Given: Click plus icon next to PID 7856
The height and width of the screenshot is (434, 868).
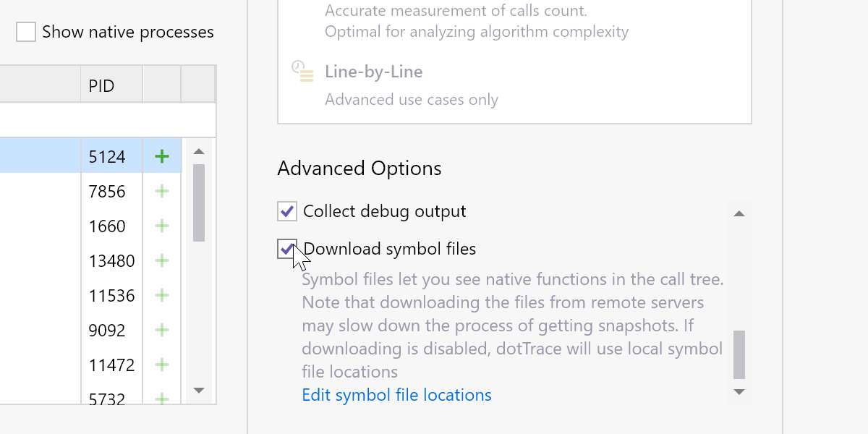Looking at the screenshot, I should tap(162, 191).
